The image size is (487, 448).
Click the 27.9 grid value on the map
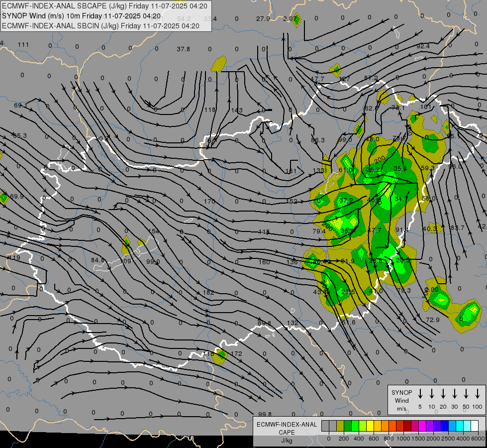pos(263,18)
